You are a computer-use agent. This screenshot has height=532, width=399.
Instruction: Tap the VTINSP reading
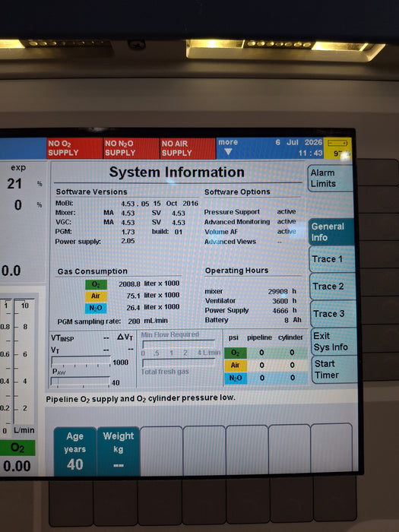[x=80, y=338]
